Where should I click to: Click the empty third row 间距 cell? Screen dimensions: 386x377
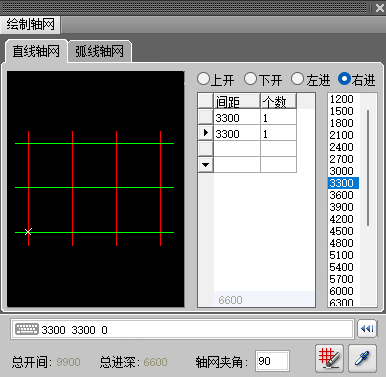click(237, 149)
